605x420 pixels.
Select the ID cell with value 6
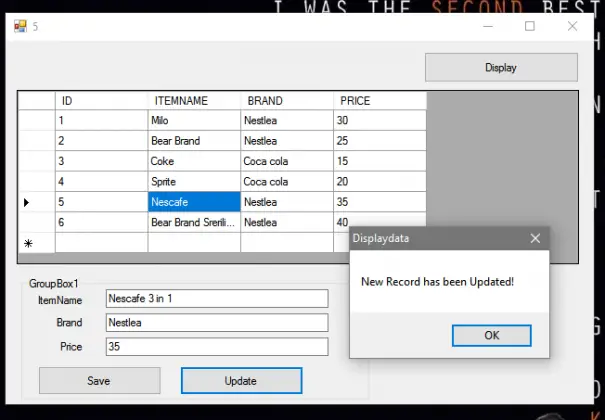(x=101, y=223)
